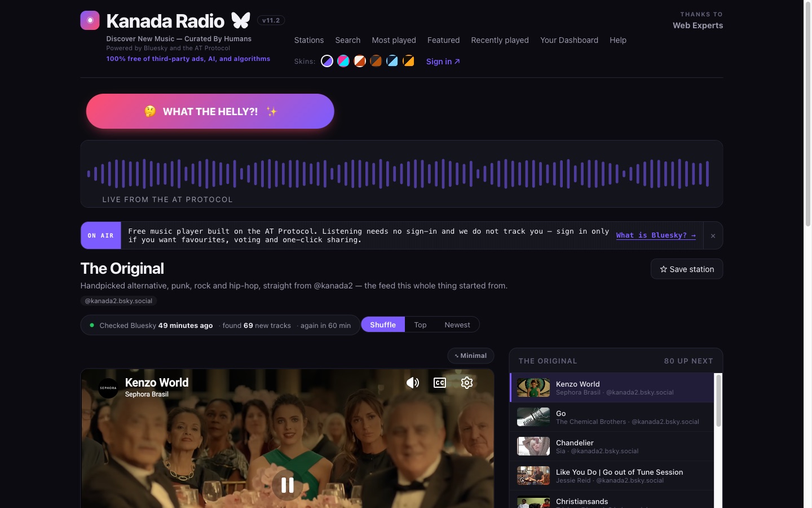Switch to Minimal player view

click(471, 356)
